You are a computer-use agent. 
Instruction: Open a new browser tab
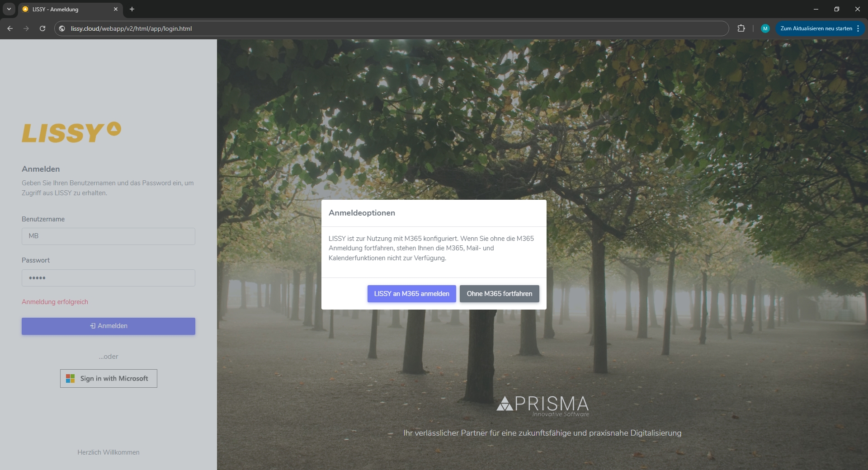click(132, 9)
